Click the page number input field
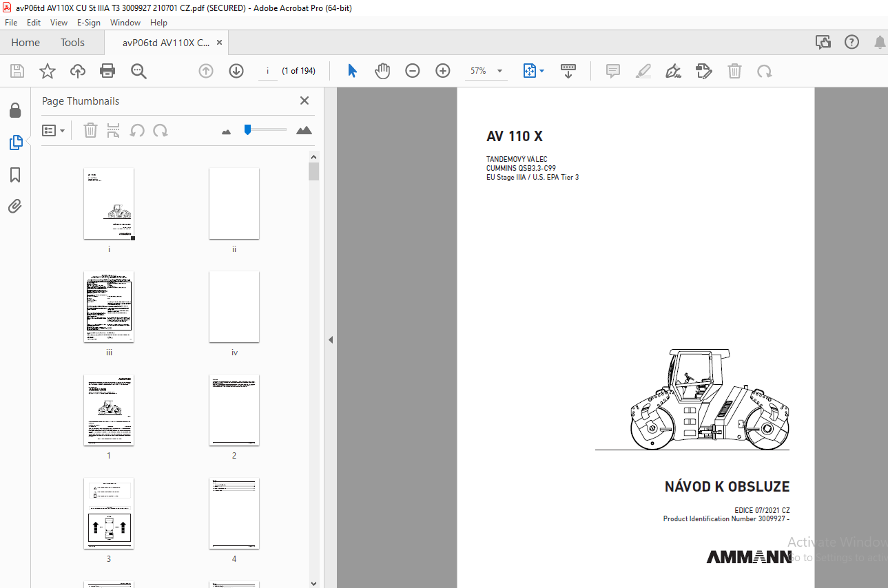 (x=267, y=71)
